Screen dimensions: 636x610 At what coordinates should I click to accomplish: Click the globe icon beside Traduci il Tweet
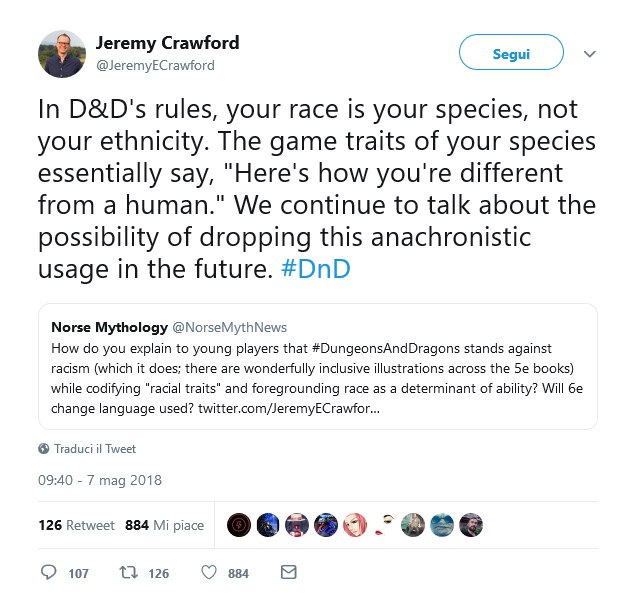point(44,449)
